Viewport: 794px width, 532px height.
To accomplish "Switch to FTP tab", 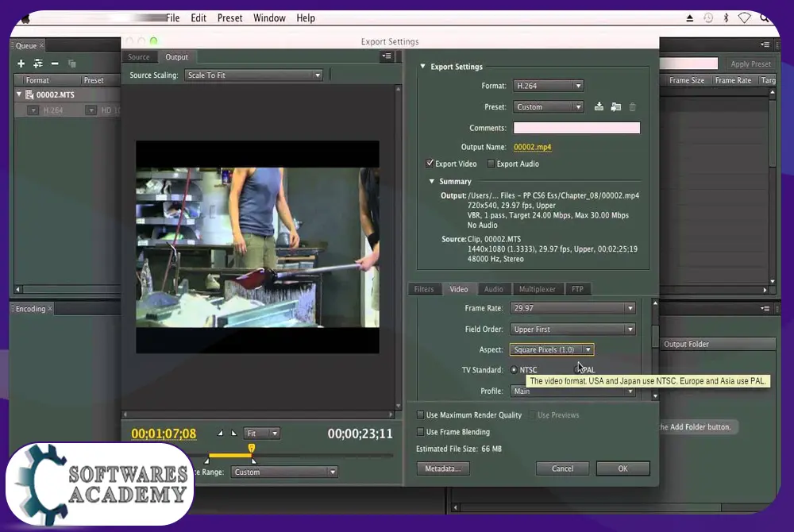I will click(x=577, y=289).
